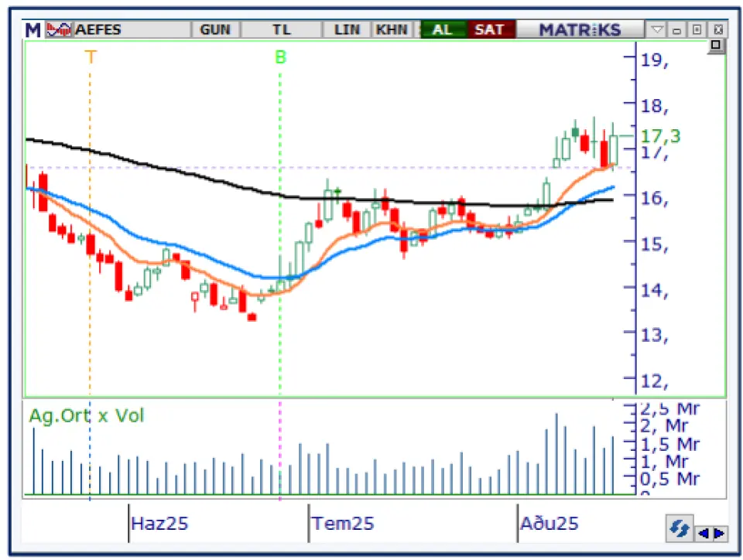Click the 17,3 last price label
The width and height of the screenshot is (743, 560).
click(660, 136)
